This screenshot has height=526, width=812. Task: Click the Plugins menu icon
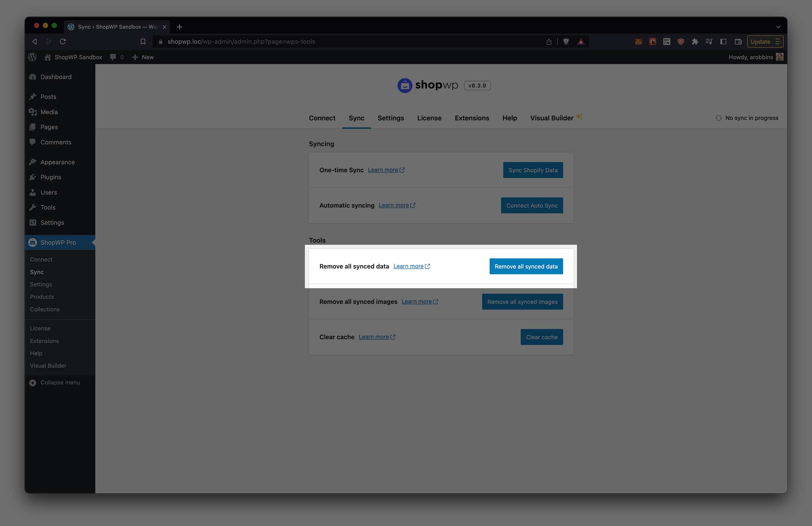point(33,177)
